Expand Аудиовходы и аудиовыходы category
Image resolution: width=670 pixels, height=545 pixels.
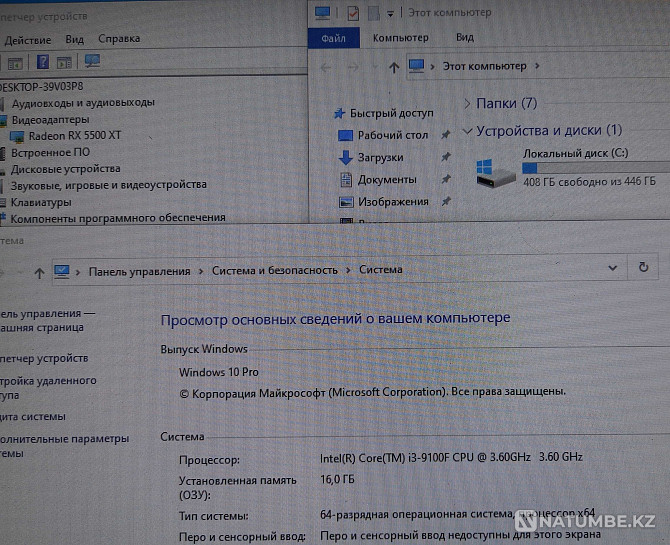tap(83, 103)
